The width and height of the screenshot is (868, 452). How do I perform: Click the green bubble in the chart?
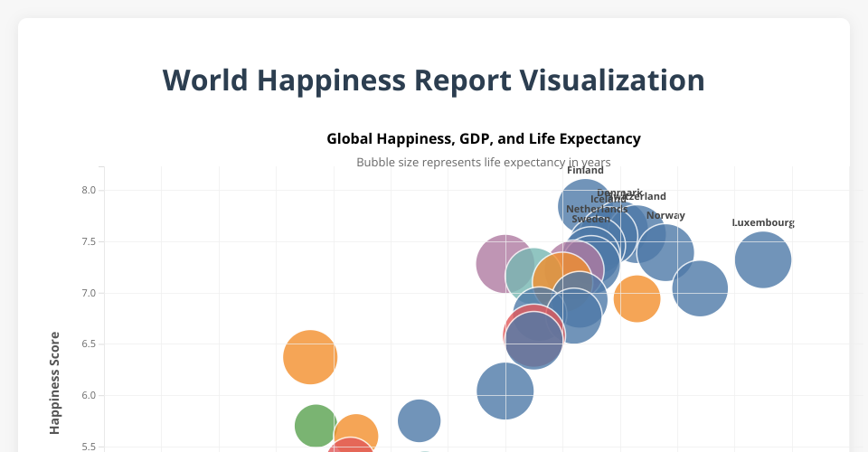click(316, 425)
